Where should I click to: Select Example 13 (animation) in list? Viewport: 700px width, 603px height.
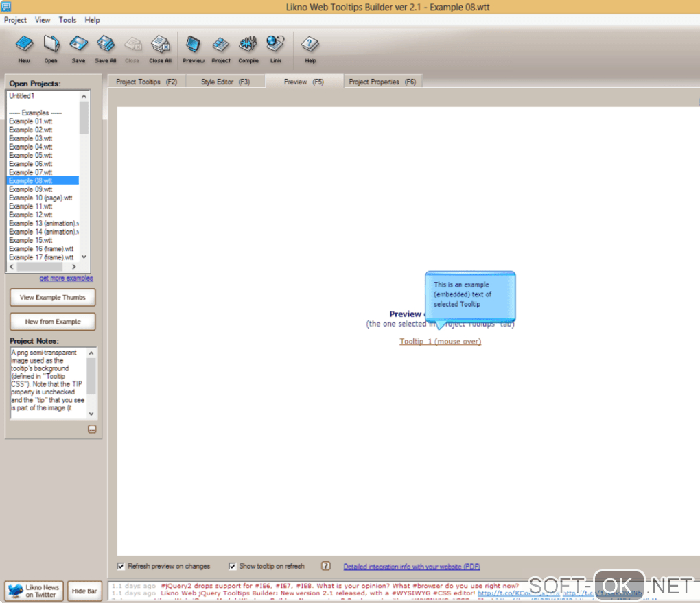coord(43,223)
